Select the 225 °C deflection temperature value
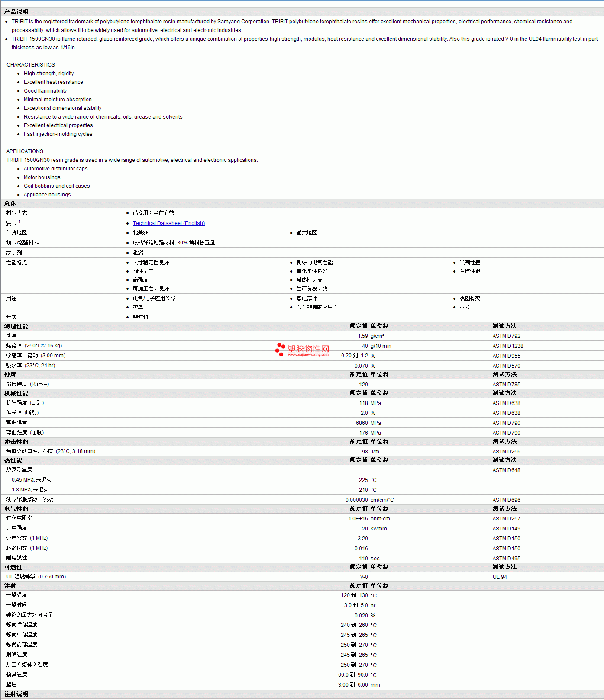604x700 pixels. point(368,480)
